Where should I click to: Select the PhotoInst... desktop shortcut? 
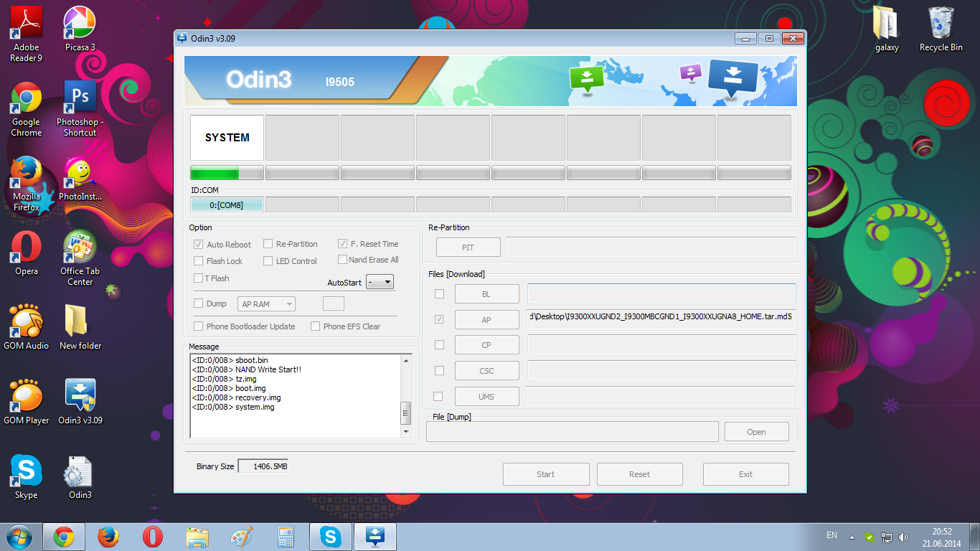80,179
